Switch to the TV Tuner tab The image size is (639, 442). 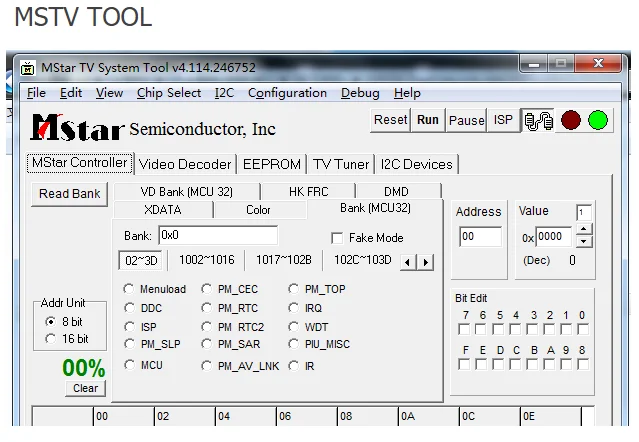coord(341,165)
